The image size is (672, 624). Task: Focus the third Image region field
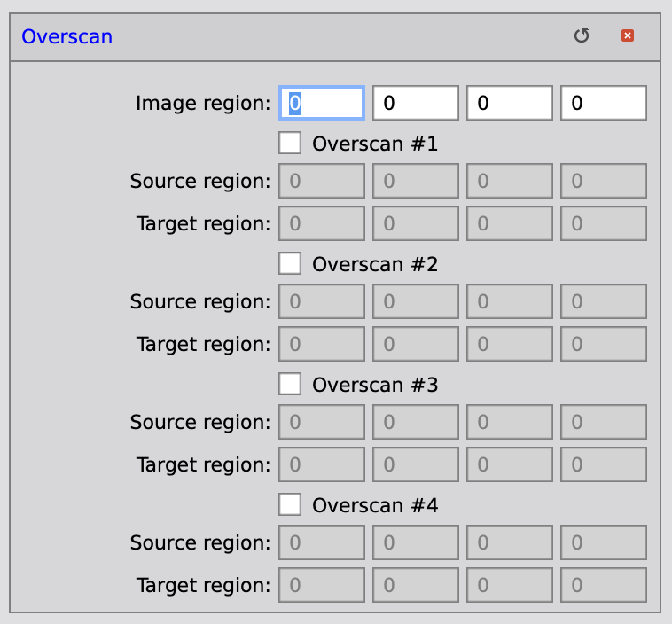tap(510, 103)
